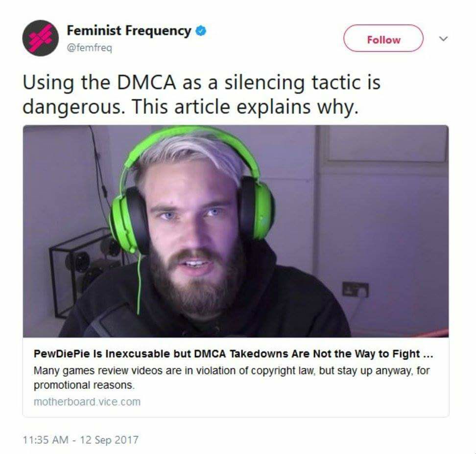The width and height of the screenshot is (476, 454).
Task: Click the 11:35 AM timestamp
Action: point(46,440)
